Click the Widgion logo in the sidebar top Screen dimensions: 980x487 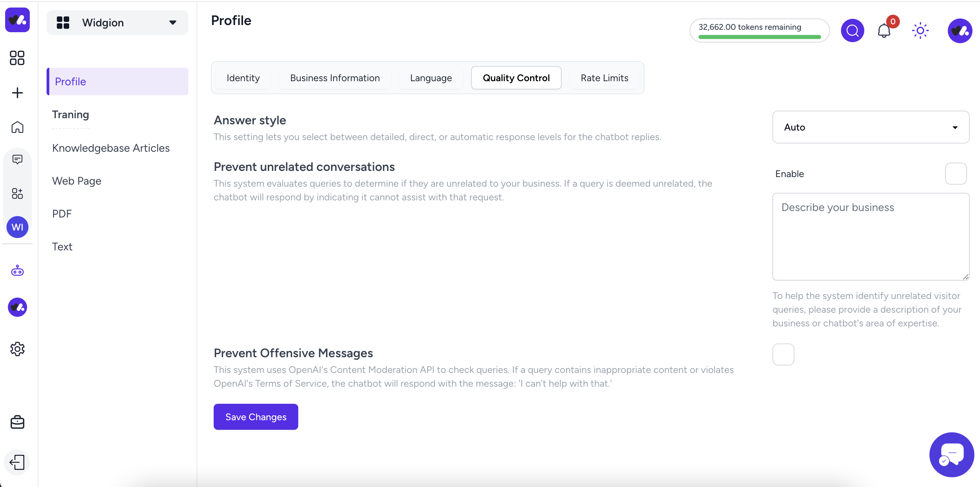pyautogui.click(x=17, y=20)
